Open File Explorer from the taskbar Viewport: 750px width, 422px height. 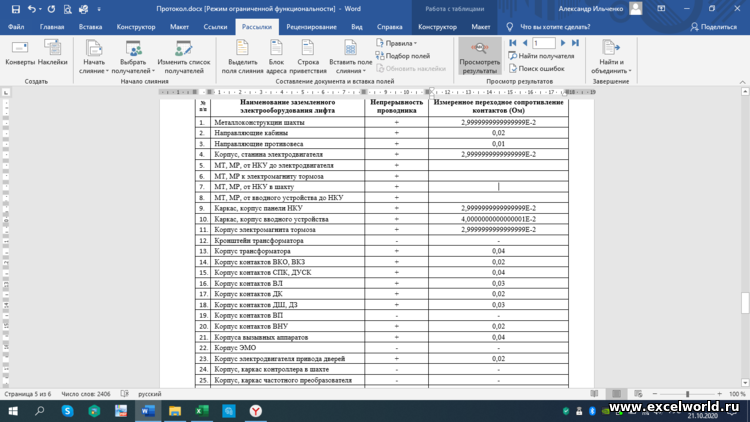point(175,411)
